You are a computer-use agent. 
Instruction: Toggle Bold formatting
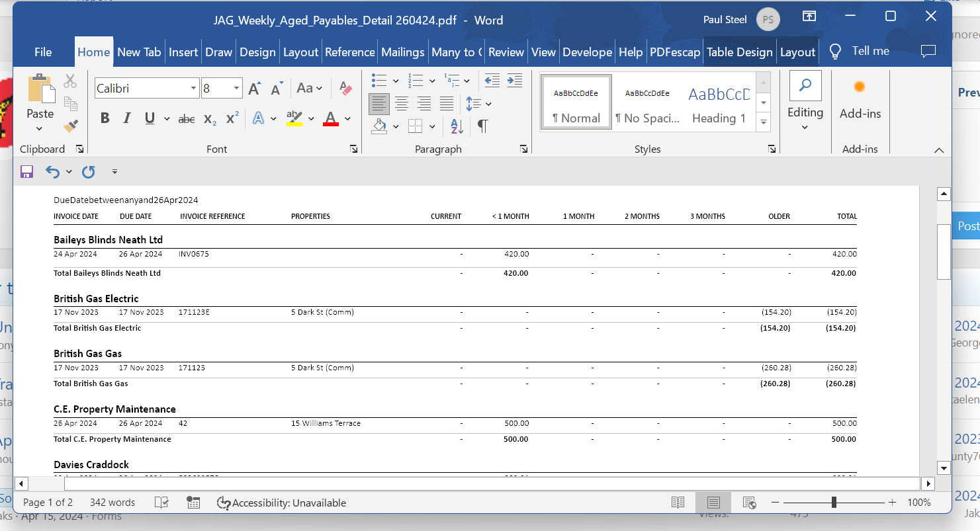105,118
